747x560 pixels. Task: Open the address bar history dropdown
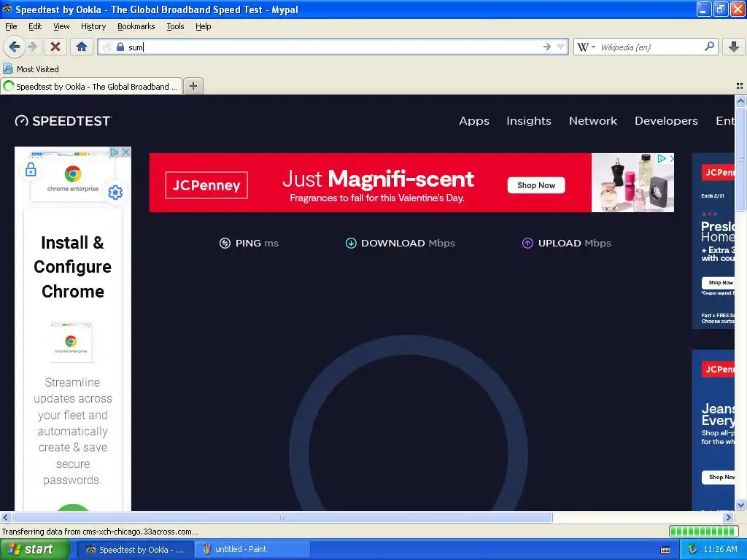tap(561, 47)
